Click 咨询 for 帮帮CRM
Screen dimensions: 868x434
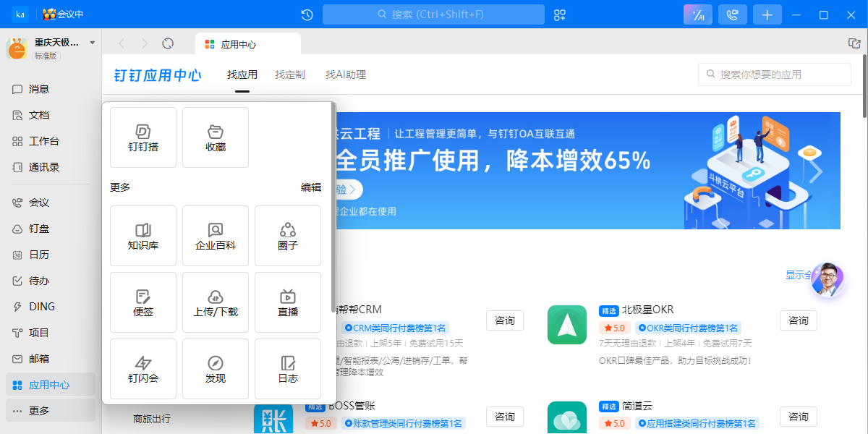pos(505,320)
